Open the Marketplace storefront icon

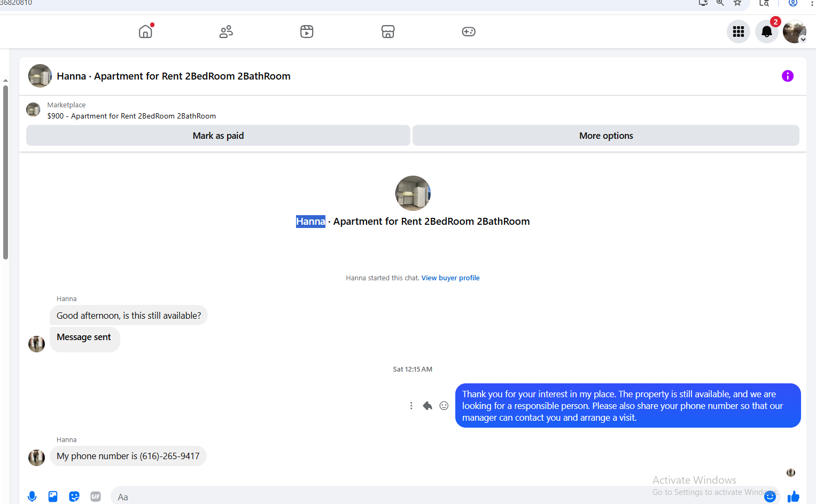388,31
